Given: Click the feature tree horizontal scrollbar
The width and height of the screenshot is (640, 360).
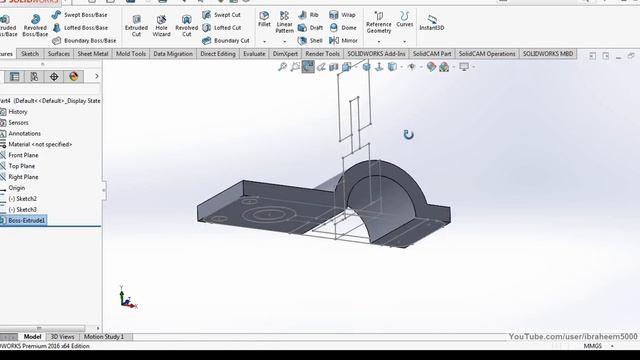Looking at the screenshot, I should (x=42, y=328).
